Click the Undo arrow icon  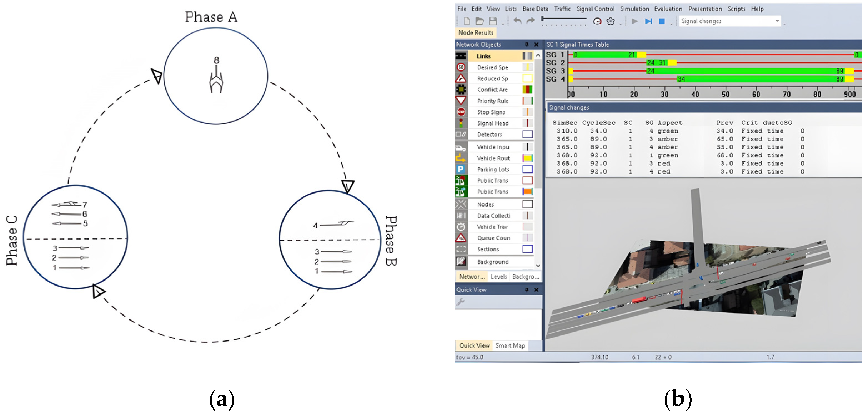click(517, 21)
